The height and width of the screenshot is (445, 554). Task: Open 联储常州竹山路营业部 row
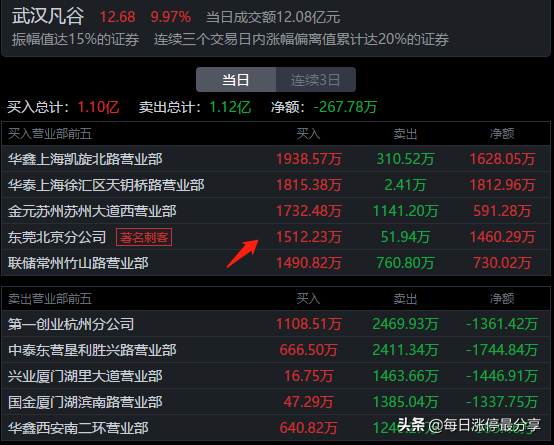[x=276, y=263]
